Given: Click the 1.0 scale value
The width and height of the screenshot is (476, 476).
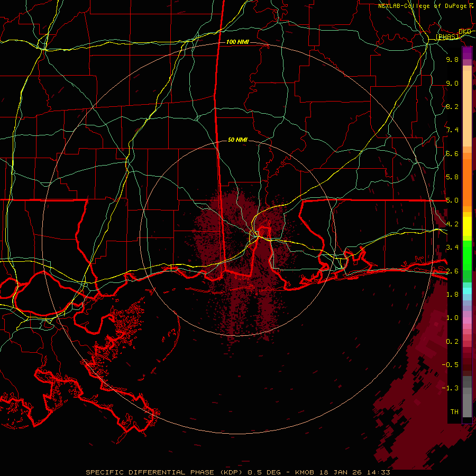Looking at the screenshot, I should tap(452, 318).
